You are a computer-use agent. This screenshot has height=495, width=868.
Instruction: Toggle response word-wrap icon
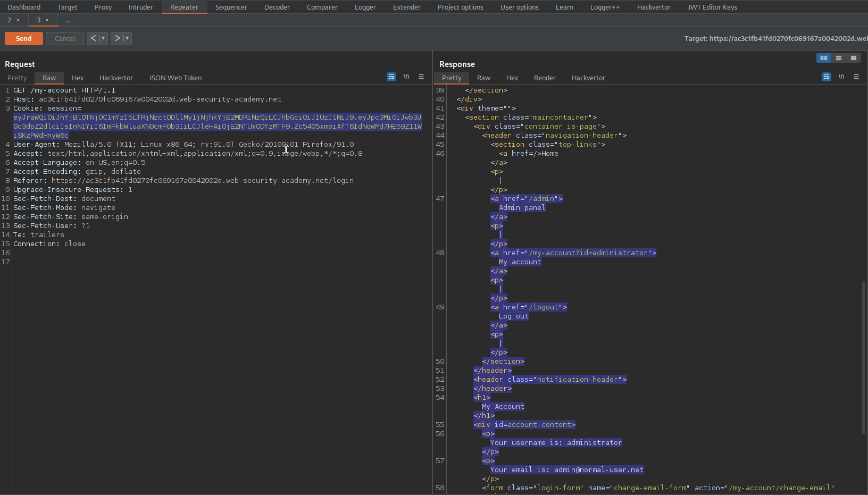point(827,77)
